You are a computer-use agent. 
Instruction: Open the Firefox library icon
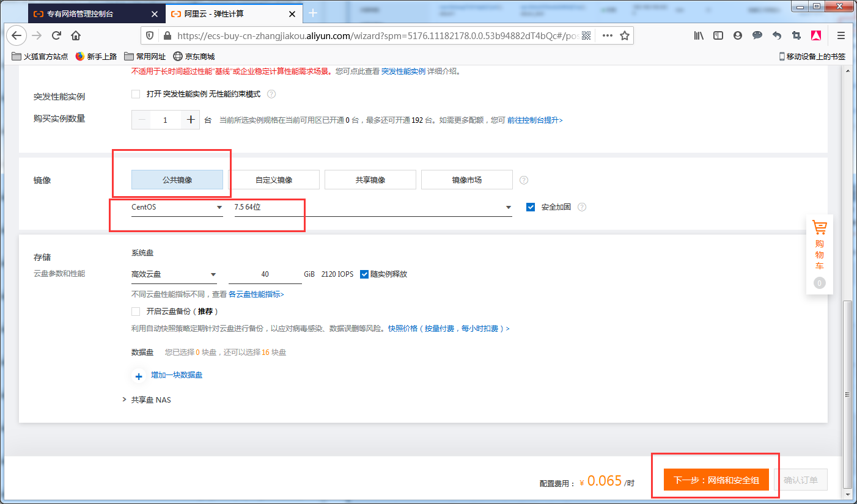[698, 35]
